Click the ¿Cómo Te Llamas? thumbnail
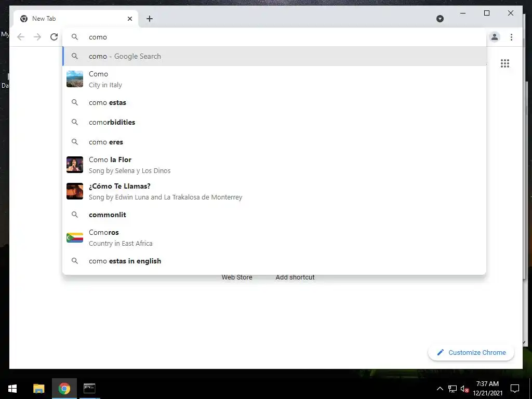 click(x=75, y=191)
